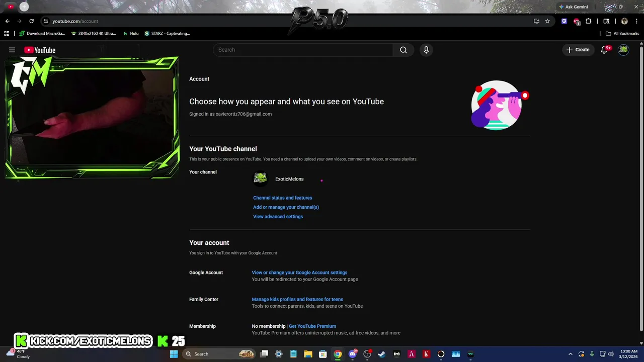Open the weather widget showing Cloudy

pyautogui.click(x=18, y=354)
